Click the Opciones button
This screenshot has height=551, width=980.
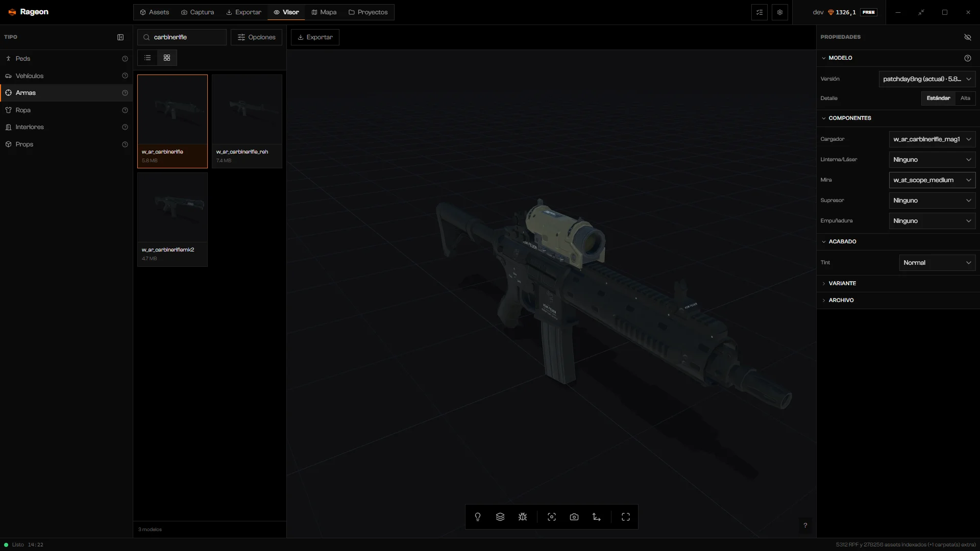point(256,37)
